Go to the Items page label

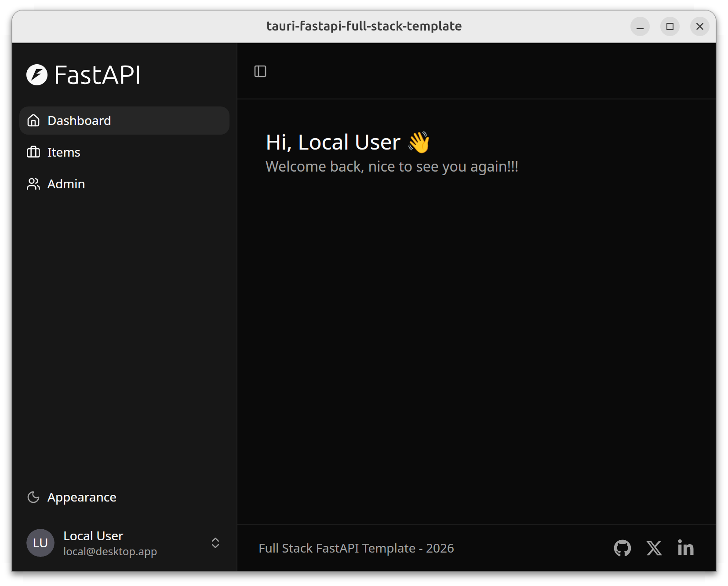coord(64,152)
